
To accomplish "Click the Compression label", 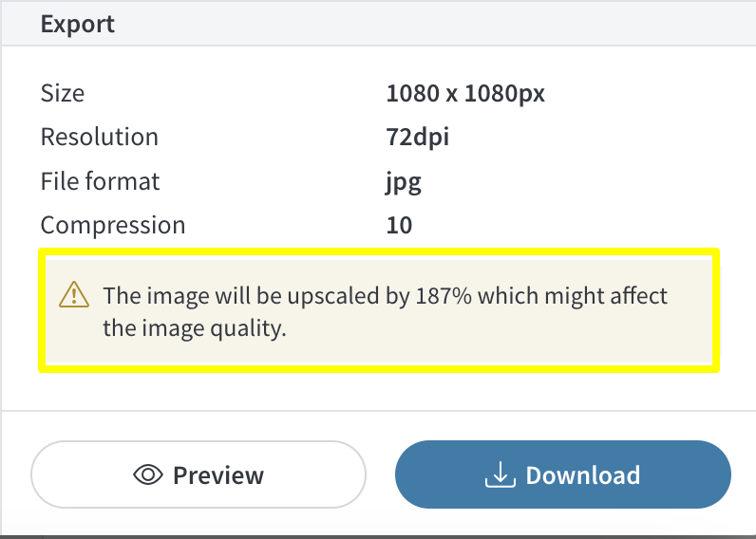I will [113, 226].
